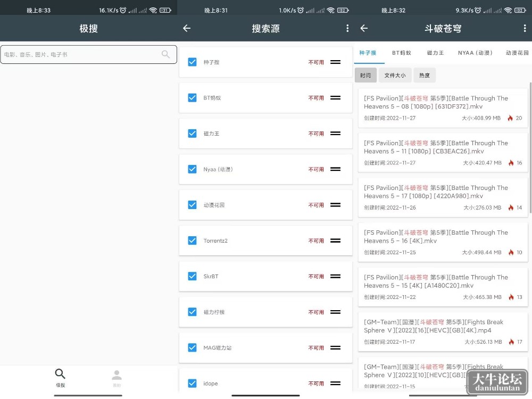This screenshot has height=399, width=532.
Task: Open the result Heavens 5 - 11 [1080p]
Action: click(x=443, y=153)
